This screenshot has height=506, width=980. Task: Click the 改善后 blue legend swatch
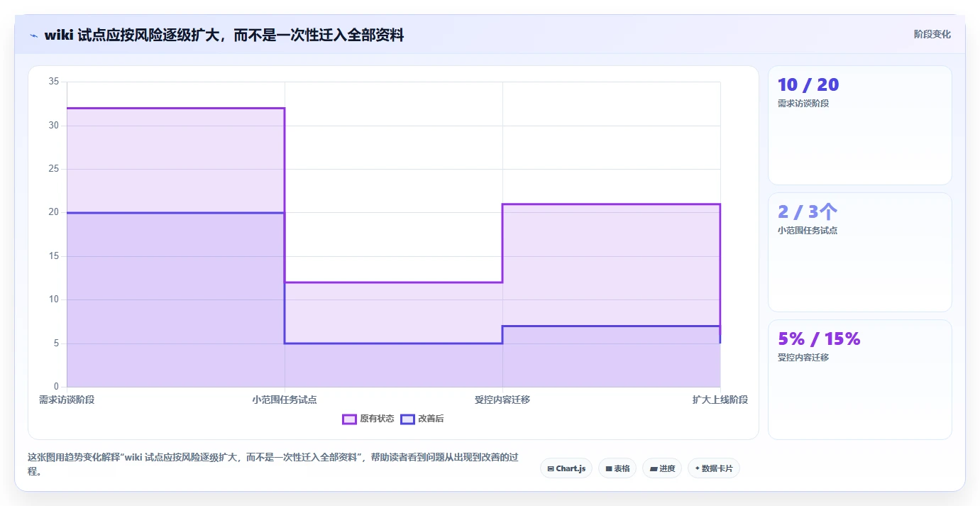(x=407, y=419)
